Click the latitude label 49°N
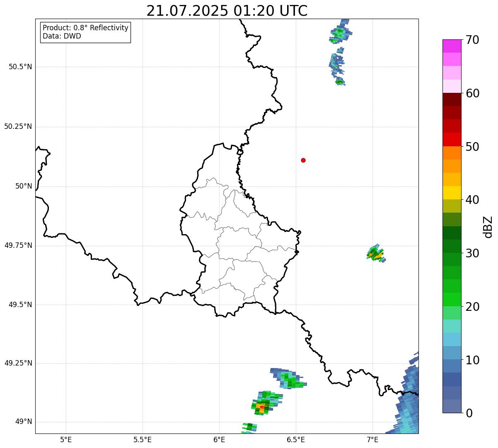Image resolution: width=498 pixels, height=448 pixels. (24, 422)
